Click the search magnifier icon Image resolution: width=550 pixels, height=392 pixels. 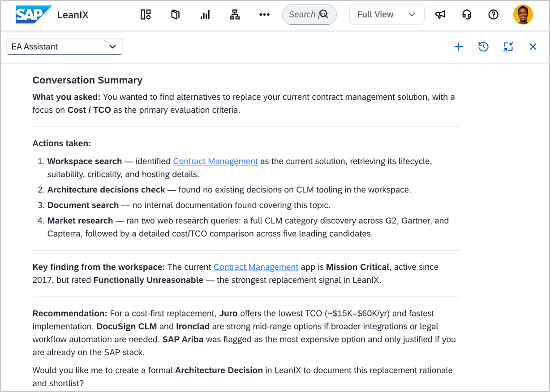click(324, 14)
